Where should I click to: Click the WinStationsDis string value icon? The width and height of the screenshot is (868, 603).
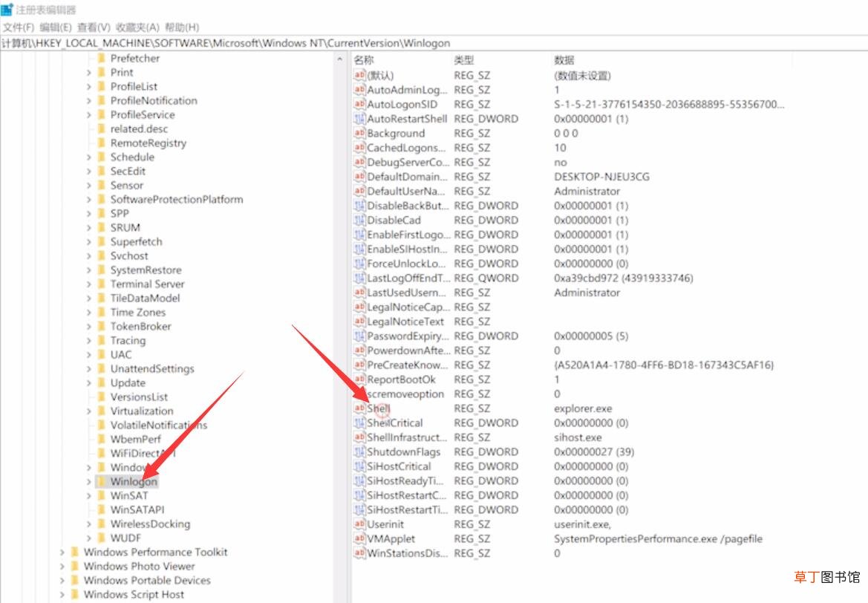click(x=359, y=553)
